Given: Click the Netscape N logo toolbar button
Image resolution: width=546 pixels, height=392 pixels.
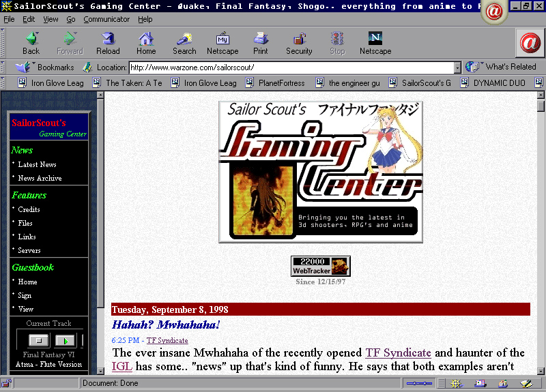Looking at the screenshot, I should tap(375, 43).
